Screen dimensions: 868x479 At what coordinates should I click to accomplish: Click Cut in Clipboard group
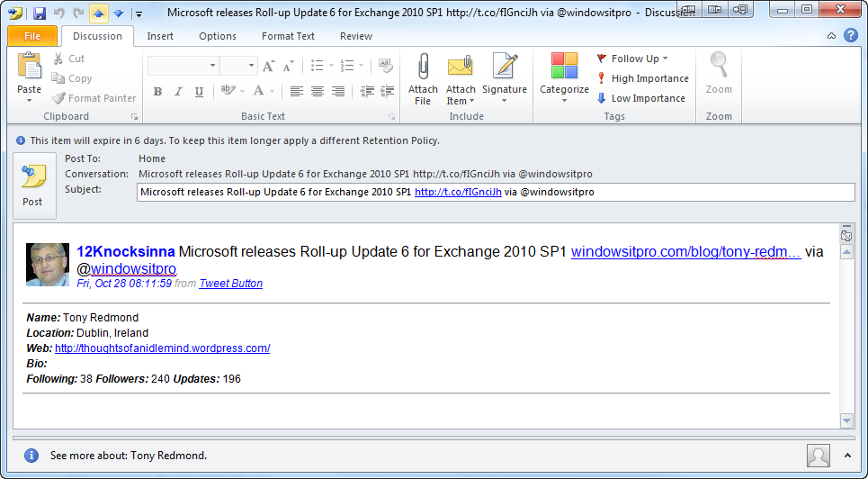68,59
